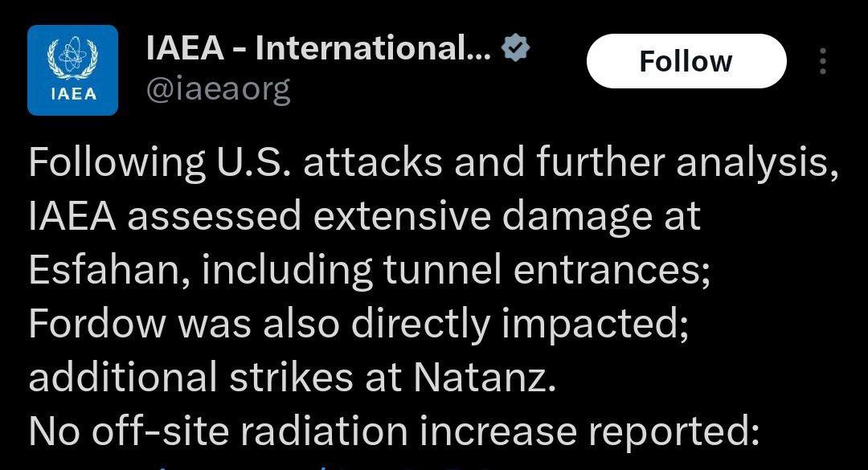Viewport: 868px width, 470px height.
Task: Click the words 'further analysis,' in the tweet
Action: point(687,164)
